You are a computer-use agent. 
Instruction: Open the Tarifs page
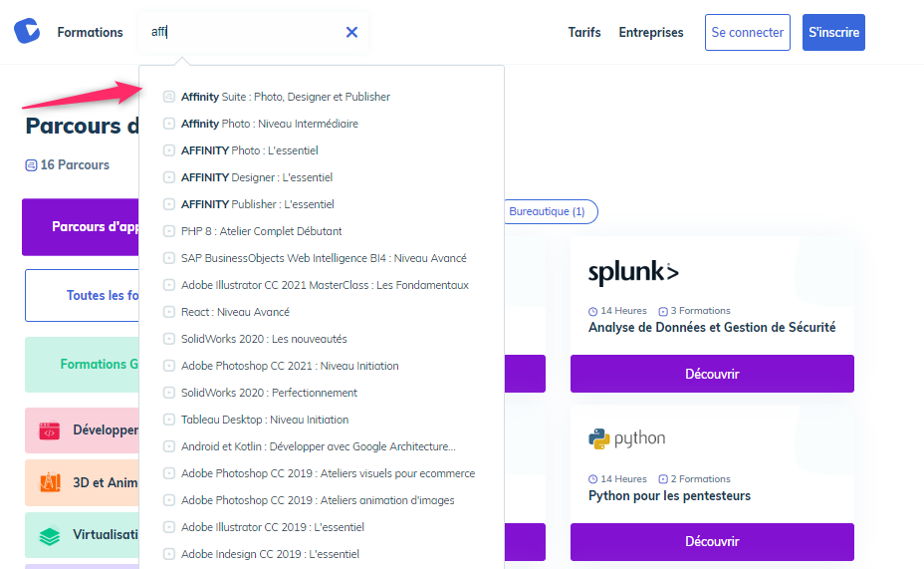pyautogui.click(x=584, y=33)
